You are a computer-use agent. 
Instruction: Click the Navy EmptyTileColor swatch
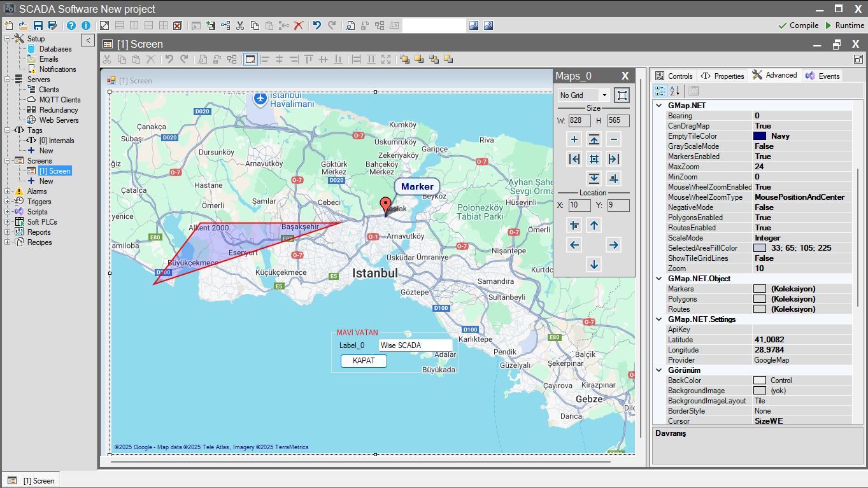(759, 136)
